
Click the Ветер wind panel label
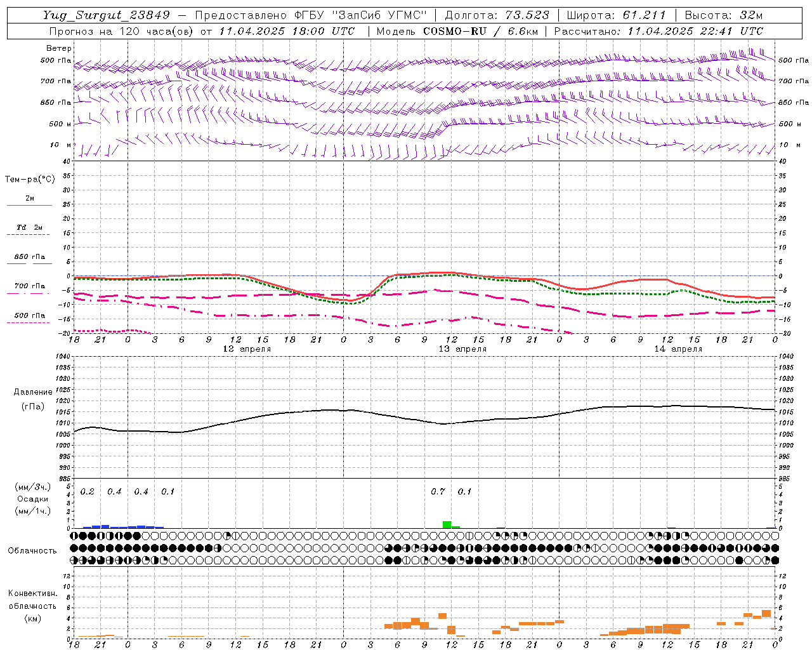(x=59, y=48)
